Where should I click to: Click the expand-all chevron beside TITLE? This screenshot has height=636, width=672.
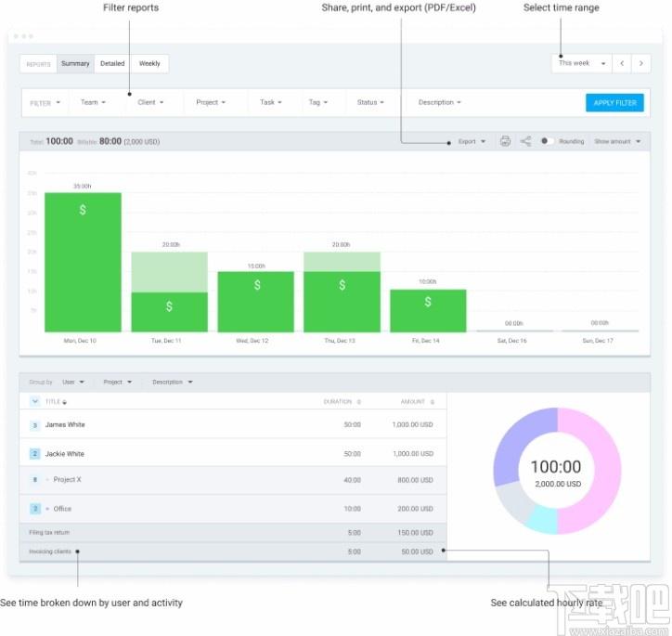coord(34,402)
